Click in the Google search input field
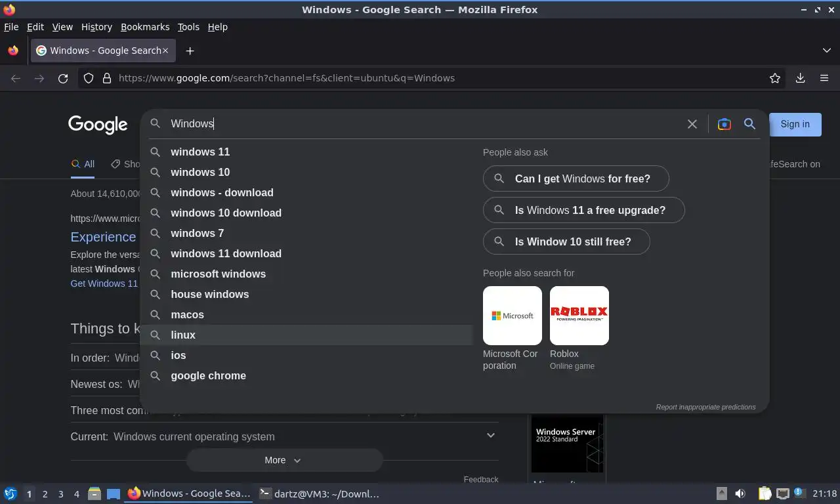 423,124
